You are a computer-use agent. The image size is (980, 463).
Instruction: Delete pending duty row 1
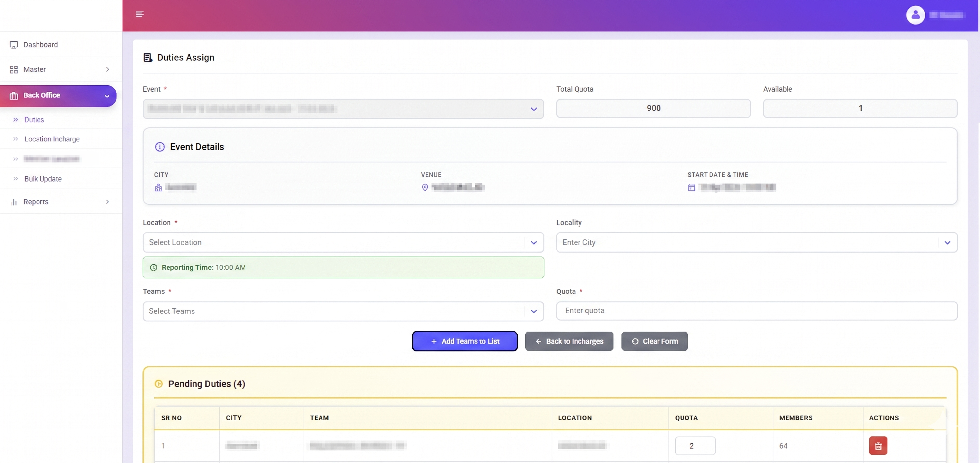pos(878,446)
